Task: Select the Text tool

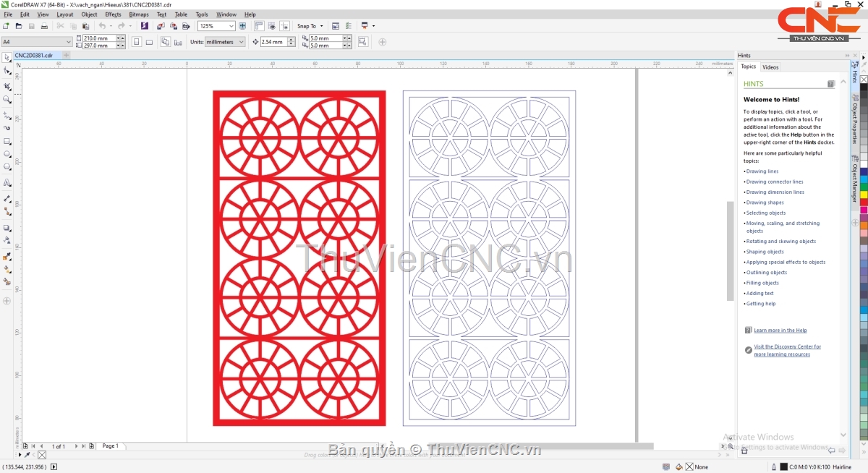Action: tap(7, 183)
